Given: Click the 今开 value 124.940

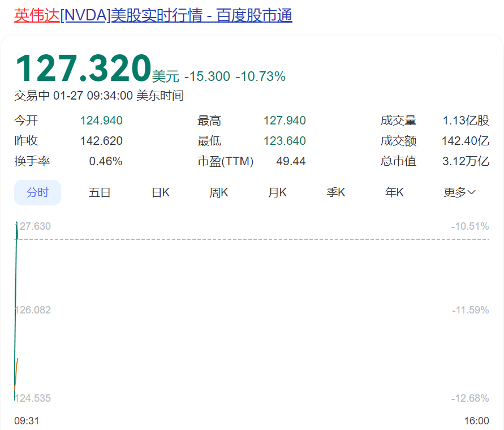Looking at the screenshot, I should (x=101, y=121).
